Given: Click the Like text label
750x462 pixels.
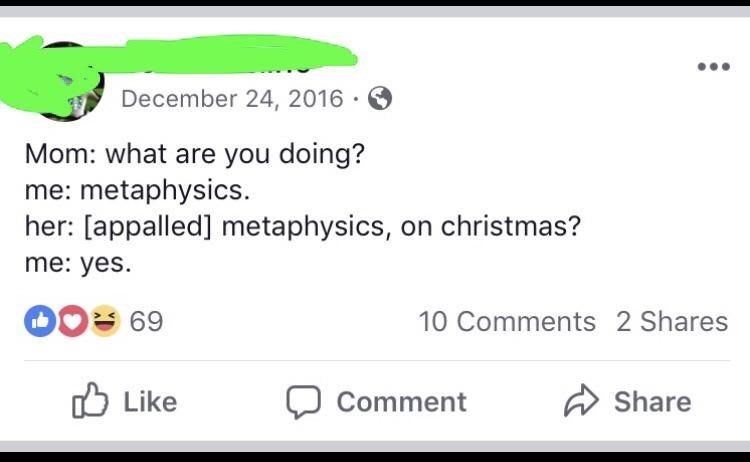Looking at the screenshot, I should [x=150, y=401].
